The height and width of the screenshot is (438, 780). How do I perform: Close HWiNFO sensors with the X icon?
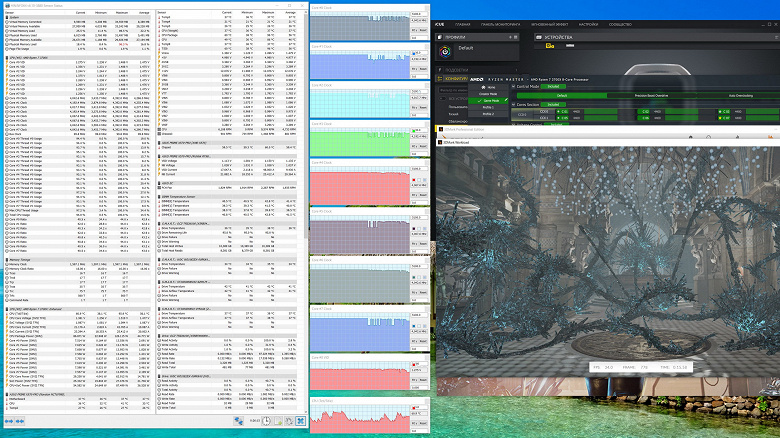coord(303,423)
